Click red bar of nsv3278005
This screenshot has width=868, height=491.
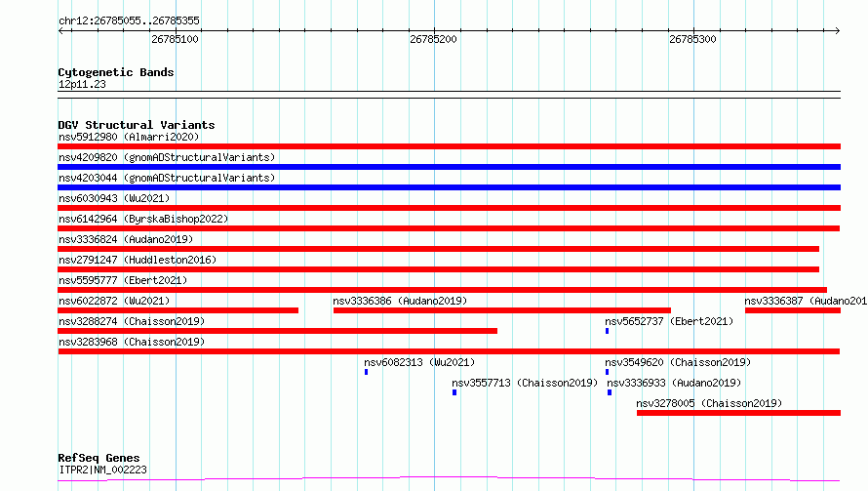pos(738,413)
